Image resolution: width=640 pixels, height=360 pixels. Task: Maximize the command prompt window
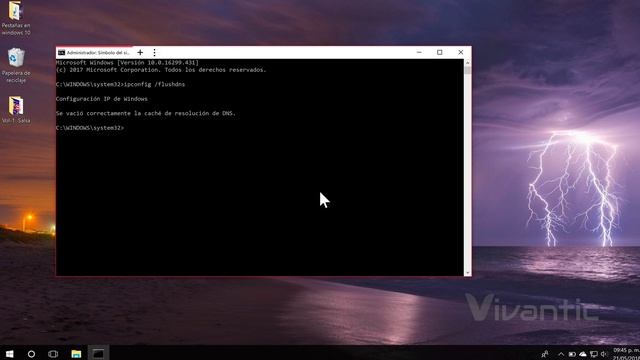point(440,52)
